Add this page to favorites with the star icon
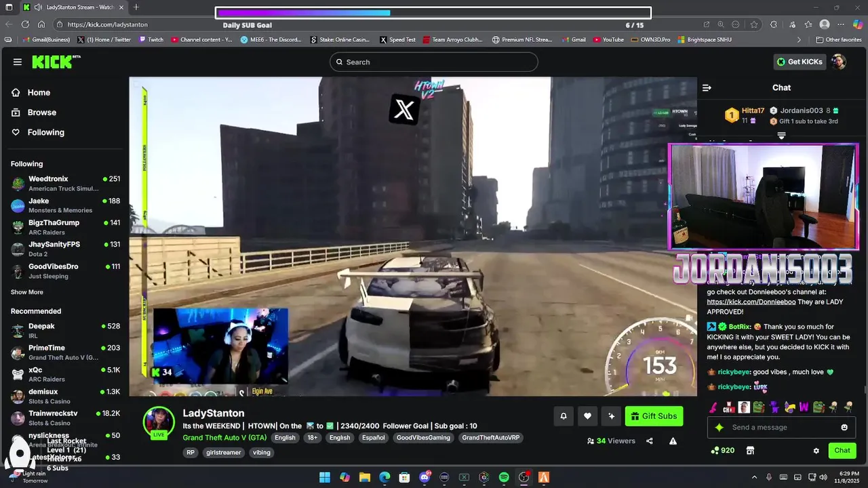Image resolution: width=868 pixels, height=488 pixels. [754, 24]
